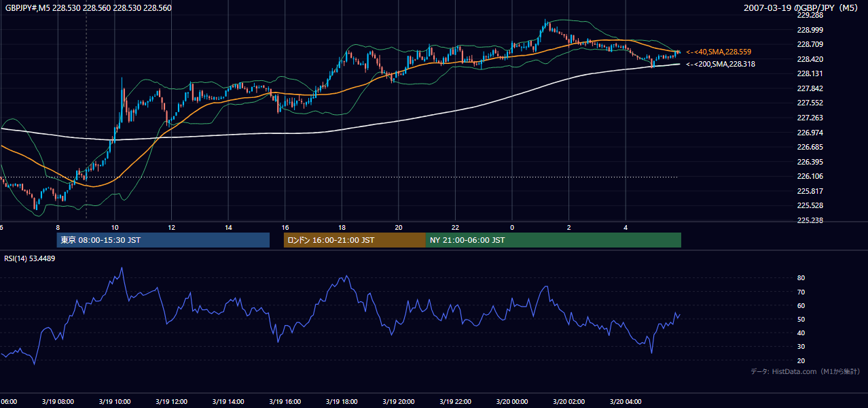Click the 200 SMA 228.318 white label

point(721,64)
